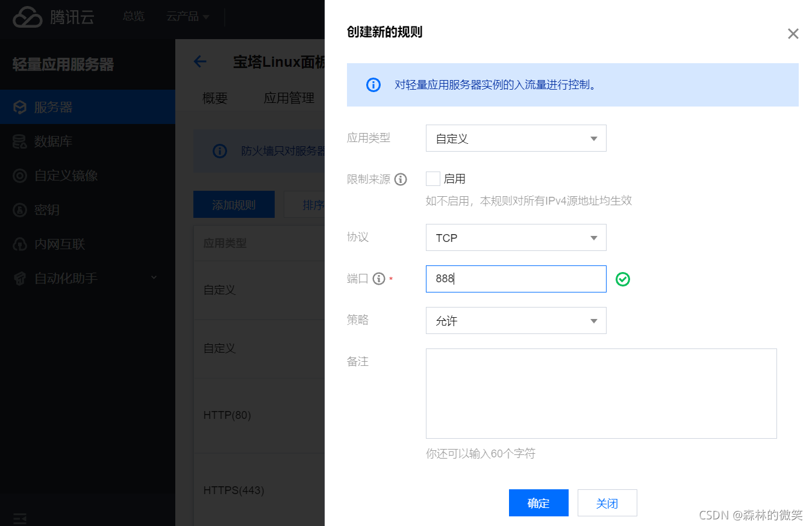Click the back arrow beside 宝塔Linux面板
This screenshot has width=812, height=526.
coord(200,61)
